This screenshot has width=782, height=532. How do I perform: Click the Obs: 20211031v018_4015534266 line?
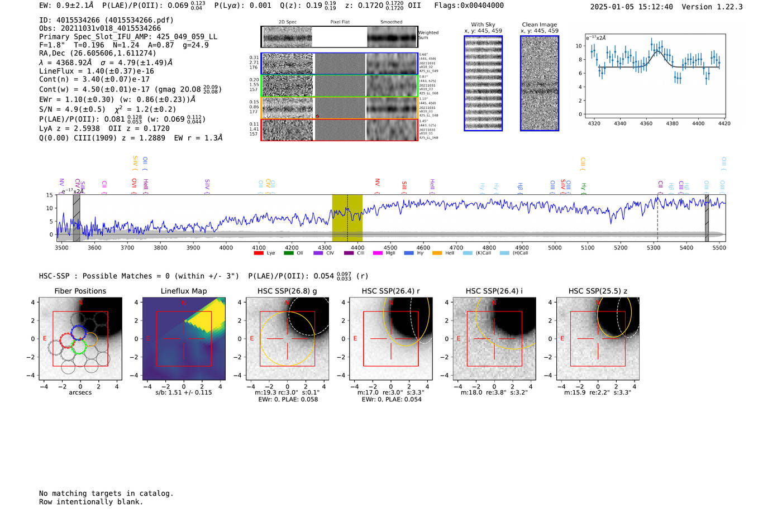pos(100,28)
